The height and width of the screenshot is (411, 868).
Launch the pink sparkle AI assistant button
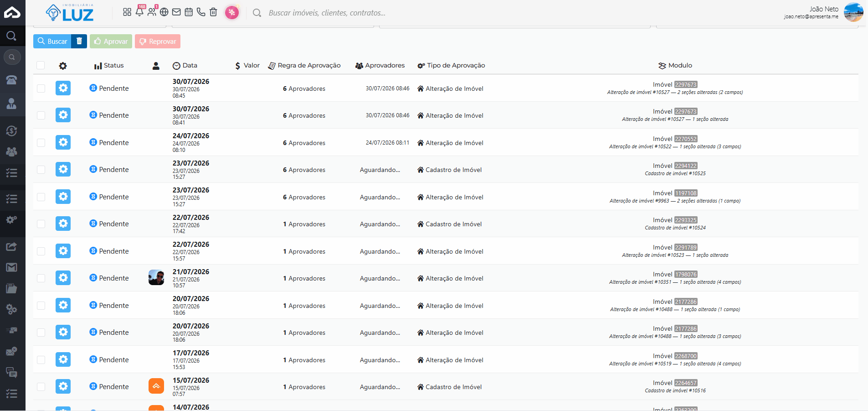coord(232,12)
